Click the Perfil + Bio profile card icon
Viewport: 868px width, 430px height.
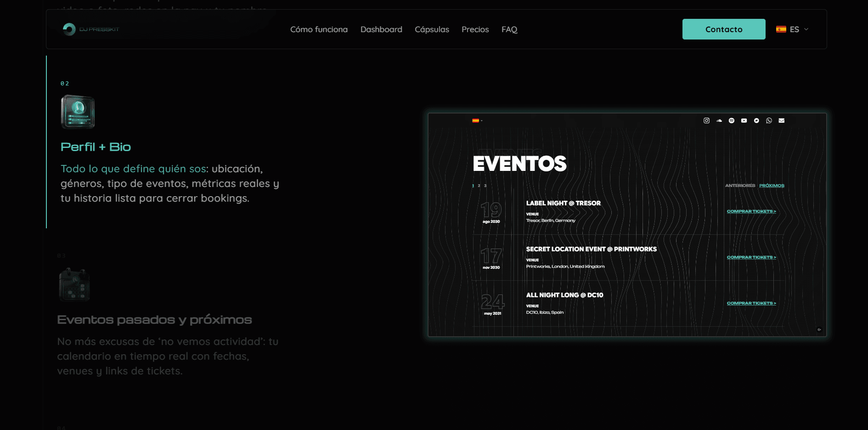[x=78, y=112]
